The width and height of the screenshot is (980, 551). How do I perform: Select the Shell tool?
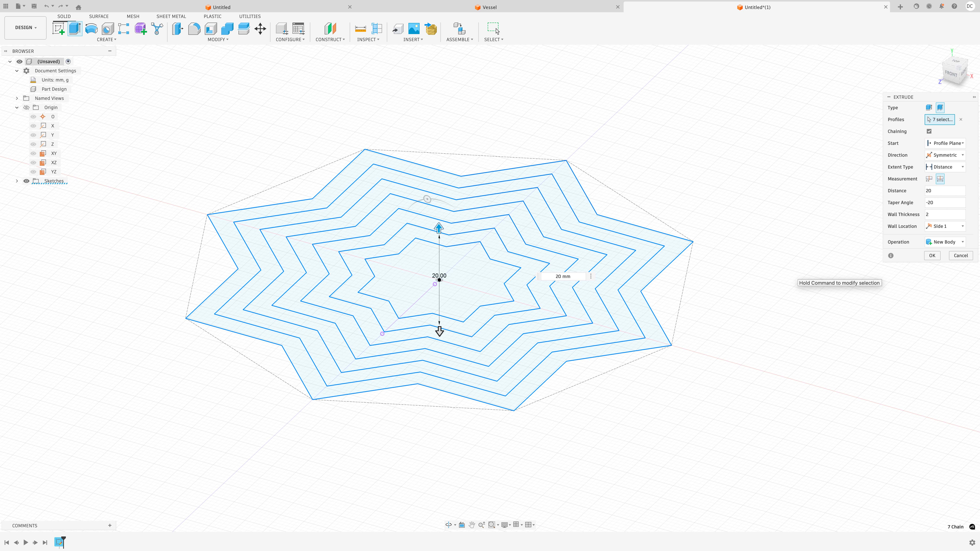click(x=211, y=29)
